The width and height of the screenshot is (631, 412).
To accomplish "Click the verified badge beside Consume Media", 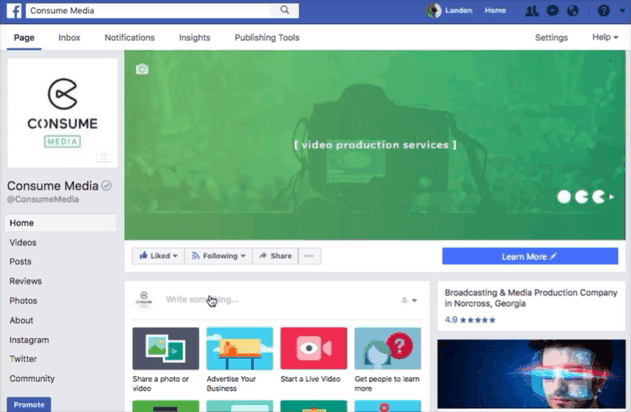I will point(106,185).
